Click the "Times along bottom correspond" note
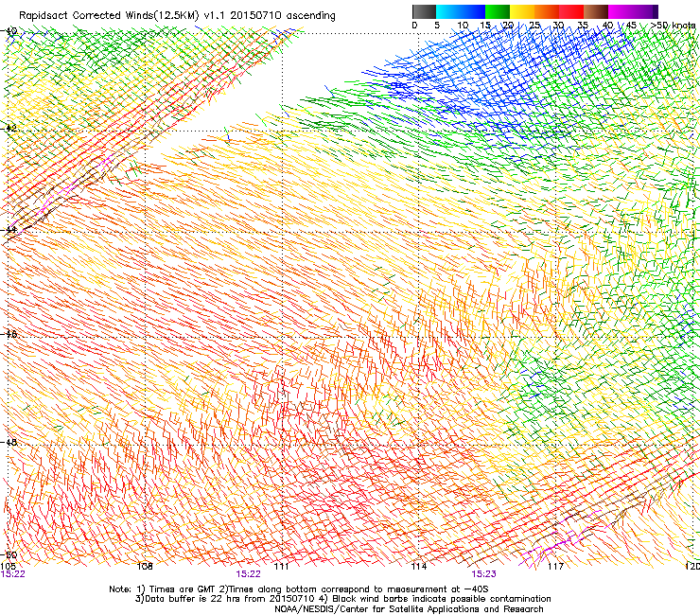The image size is (700, 615). click(358, 589)
